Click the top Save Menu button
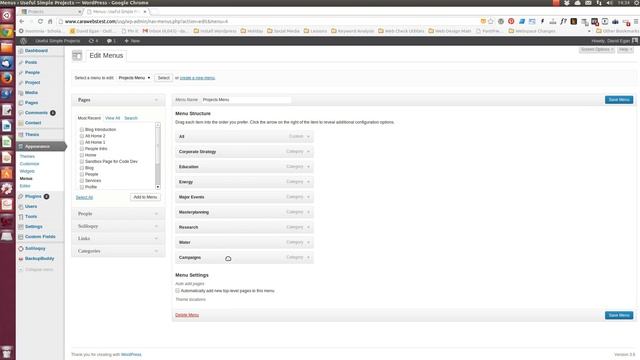This screenshot has width=640, height=360. (619, 100)
